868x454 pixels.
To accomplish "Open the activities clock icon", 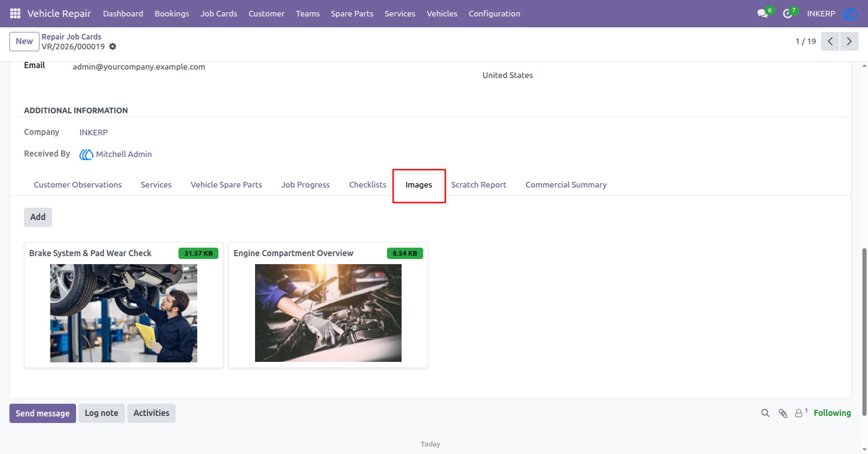I will pyautogui.click(x=788, y=14).
